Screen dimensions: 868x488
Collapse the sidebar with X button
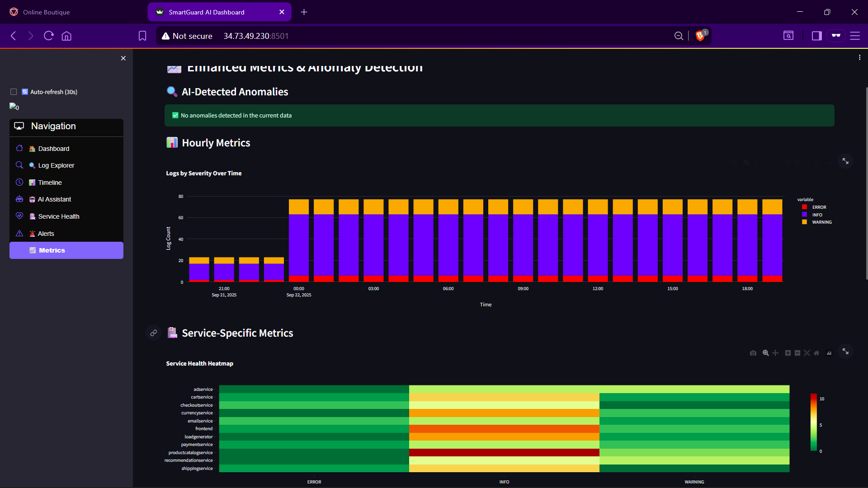[123, 58]
